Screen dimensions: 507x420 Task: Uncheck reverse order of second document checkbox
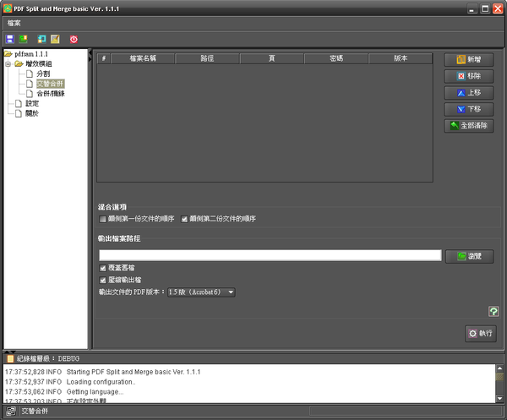(x=184, y=219)
